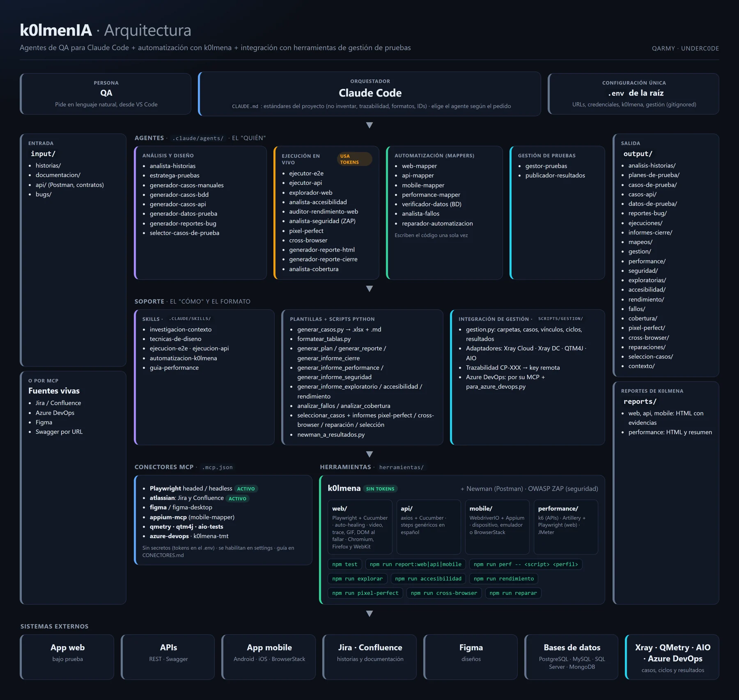Click the "Claude Code" orchestrator title
This screenshot has width=739, height=700.
(370, 93)
